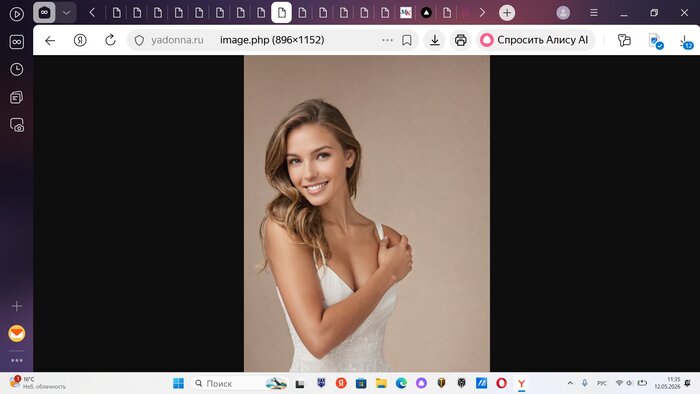Open the play/video sidebar icon
This screenshot has height=394, width=700.
pyautogui.click(x=17, y=14)
